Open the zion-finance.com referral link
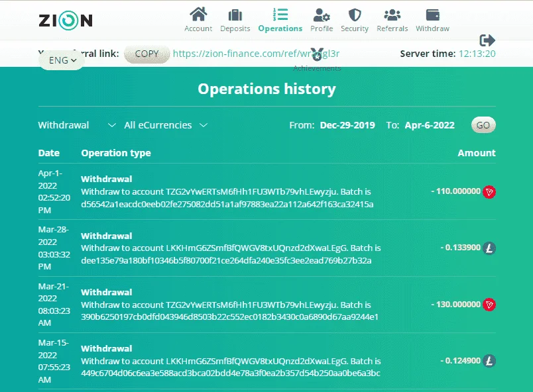This screenshot has width=533, height=392. coord(256,54)
